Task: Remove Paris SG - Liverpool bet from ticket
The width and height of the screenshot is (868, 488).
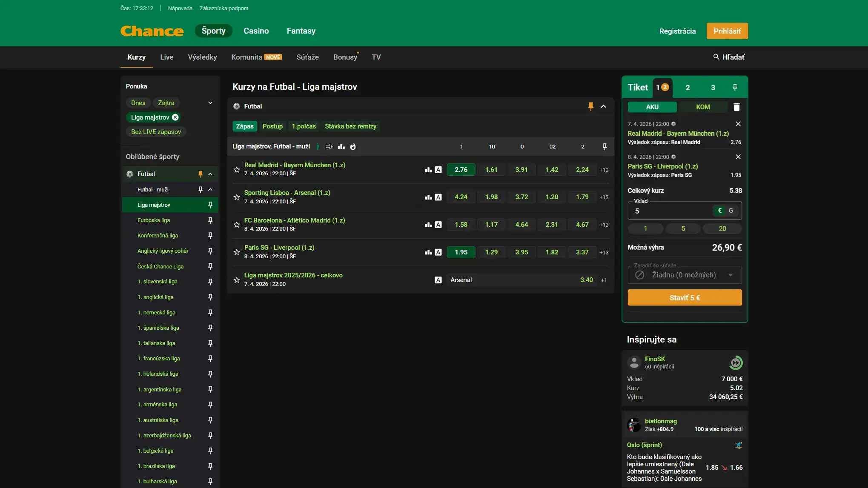Action: [738, 157]
